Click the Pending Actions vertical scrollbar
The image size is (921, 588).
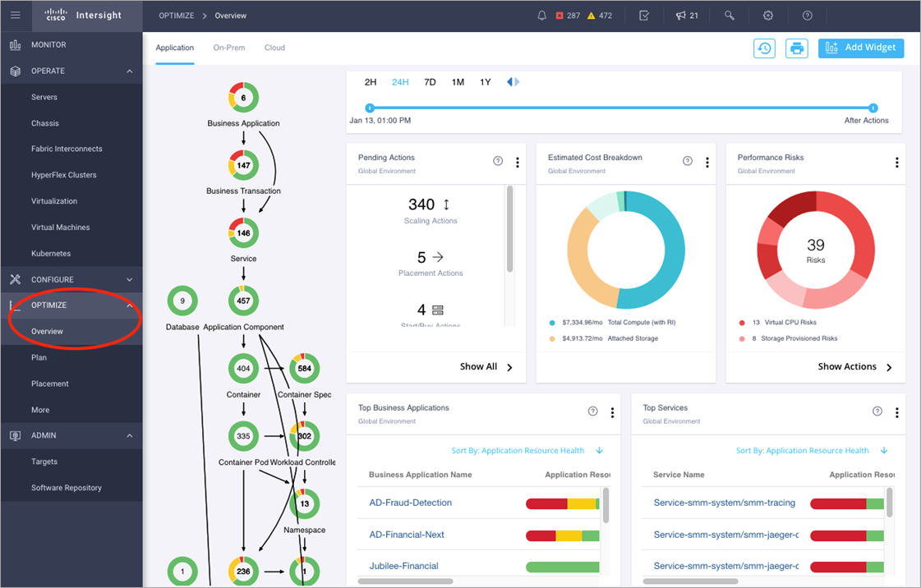click(x=509, y=229)
